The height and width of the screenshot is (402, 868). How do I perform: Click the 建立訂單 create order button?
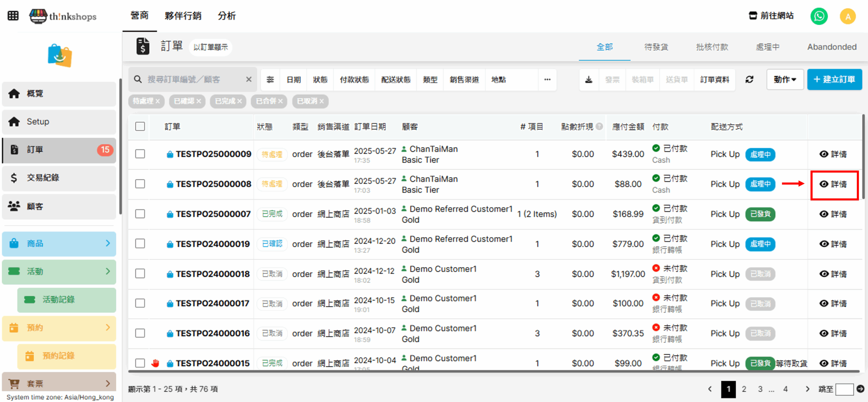pyautogui.click(x=834, y=80)
